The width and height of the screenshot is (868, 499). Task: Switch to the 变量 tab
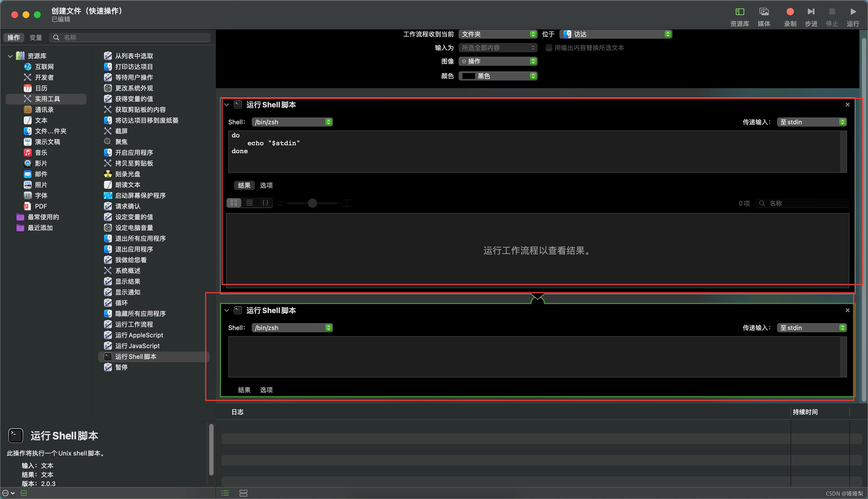coord(36,37)
